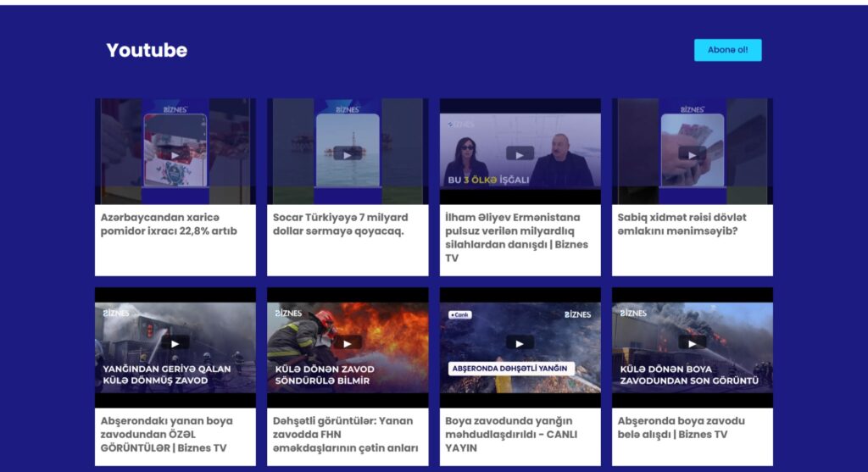
Task: Open 'İlham Əliyev Ermənistana pulsuz verilən' title
Action: pos(516,237)
